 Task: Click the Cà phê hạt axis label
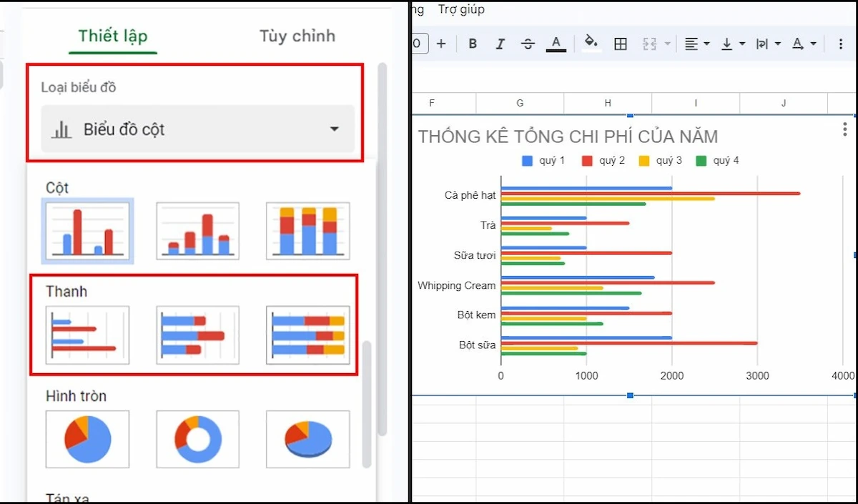pos(470,195)
